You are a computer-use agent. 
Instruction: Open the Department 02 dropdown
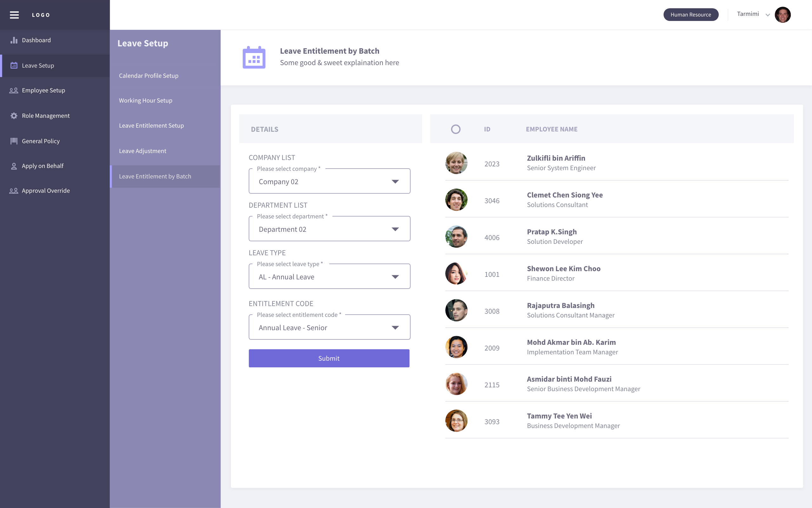coord(330,229)
